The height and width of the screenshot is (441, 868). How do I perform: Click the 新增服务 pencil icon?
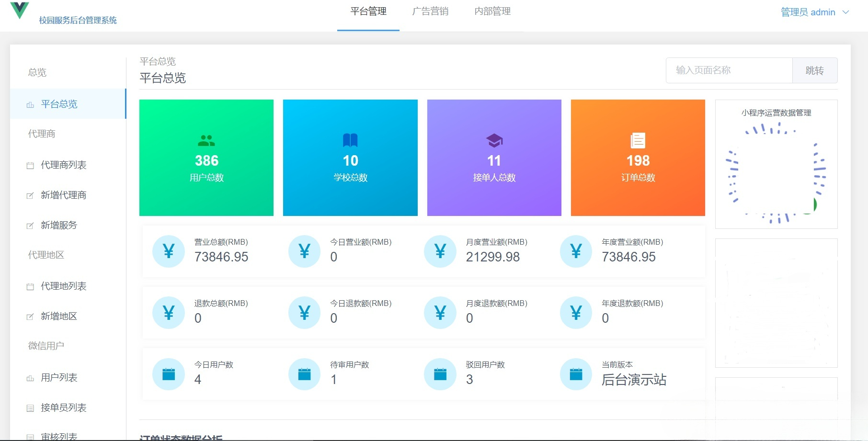tap(29, 225)
